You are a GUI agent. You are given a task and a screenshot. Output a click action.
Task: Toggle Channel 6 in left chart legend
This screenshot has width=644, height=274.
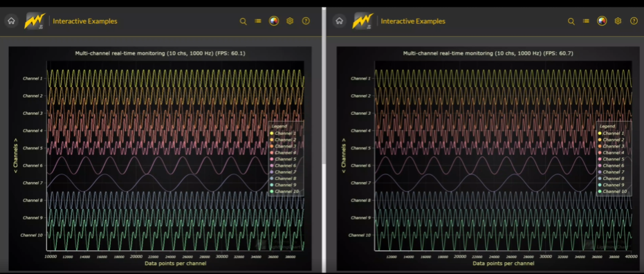pos(284,165)
